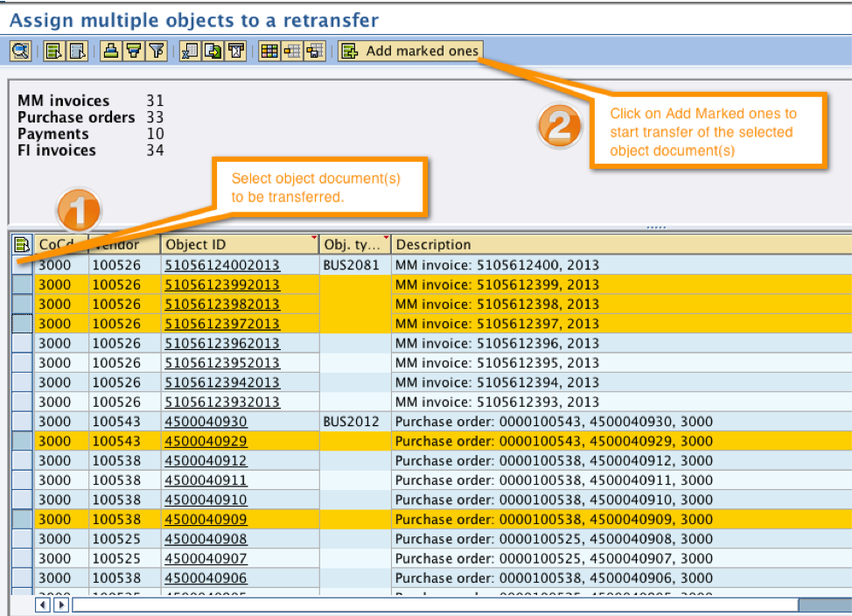Click the Change Layout grid icon

(269, 52)
